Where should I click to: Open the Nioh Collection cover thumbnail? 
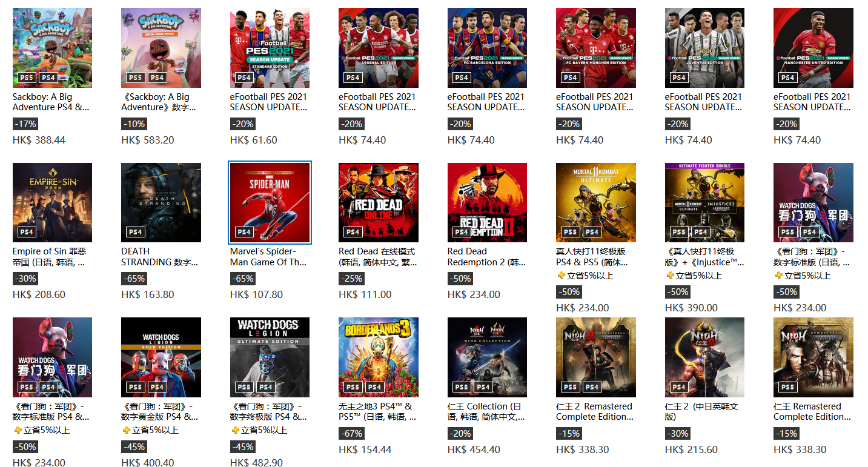click(x=487, y=357)
